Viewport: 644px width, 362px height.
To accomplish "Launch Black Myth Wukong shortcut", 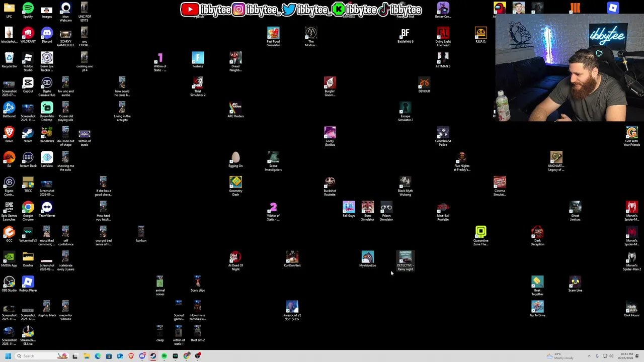I will (x=405, y=186).
